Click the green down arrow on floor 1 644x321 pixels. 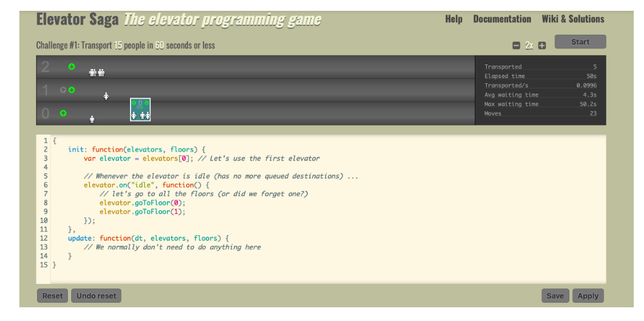[72, 90]
